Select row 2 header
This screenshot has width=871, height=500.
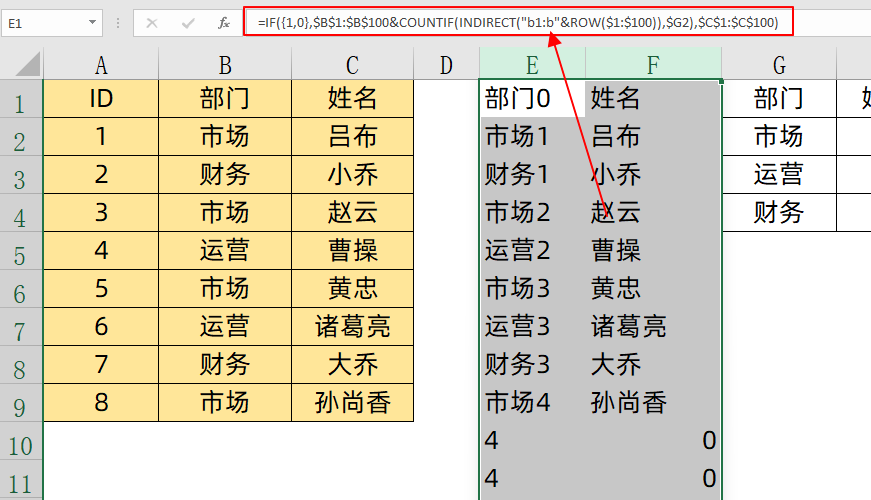coord(21,137)
